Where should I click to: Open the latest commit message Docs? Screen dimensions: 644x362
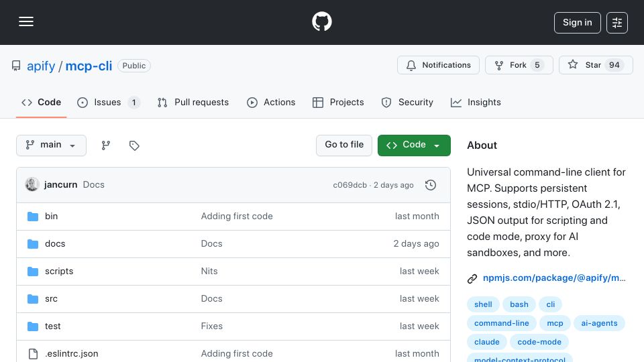(94, 185)
